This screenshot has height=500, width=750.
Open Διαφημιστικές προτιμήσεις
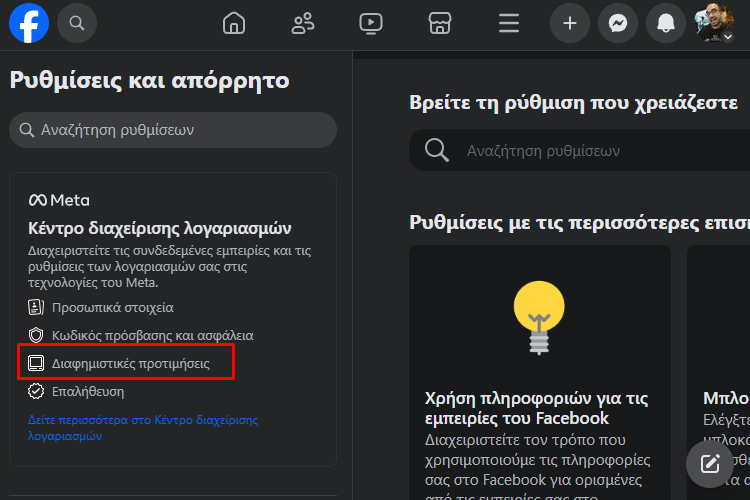coord(131,364)
